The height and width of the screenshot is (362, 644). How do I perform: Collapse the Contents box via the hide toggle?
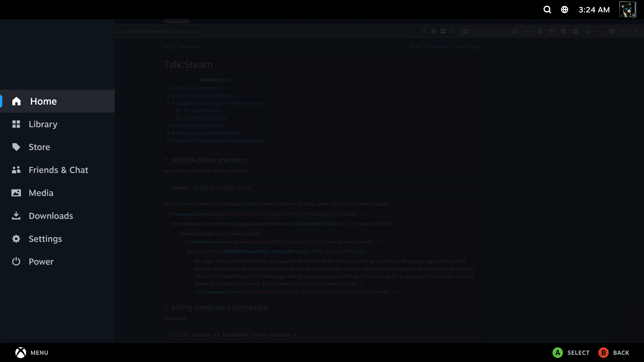[x=227, y=80]
